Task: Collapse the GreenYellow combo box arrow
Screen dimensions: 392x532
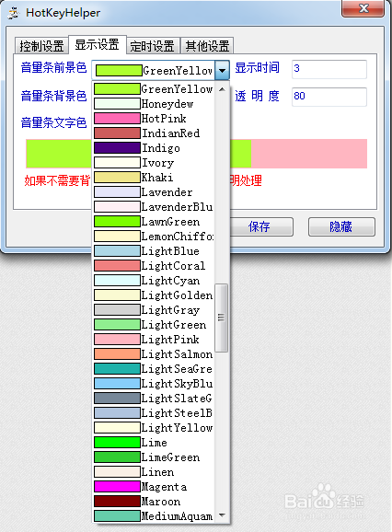Action: point(222,70)
